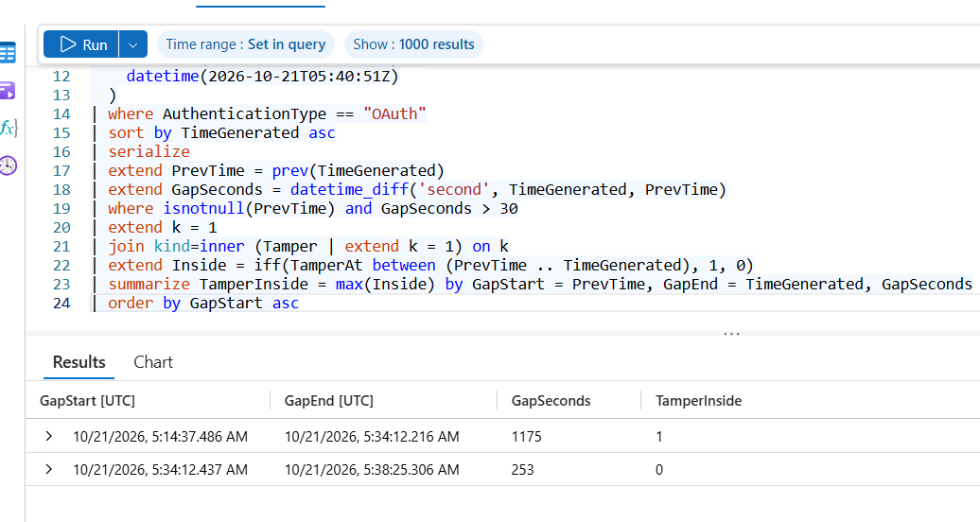Click the Run query button
Viewport: 980px width, 522px height.
point(80,44)
